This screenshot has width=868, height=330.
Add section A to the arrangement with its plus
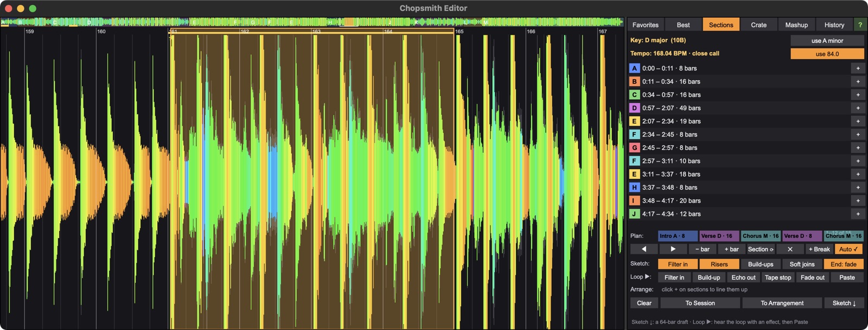coord(858,68)
